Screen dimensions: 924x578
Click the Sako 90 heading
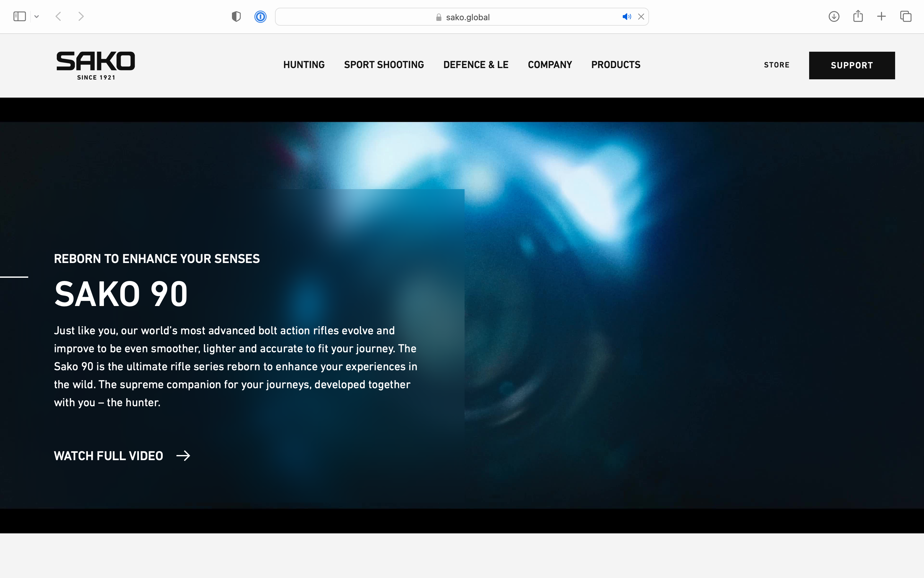click(121, 294)
